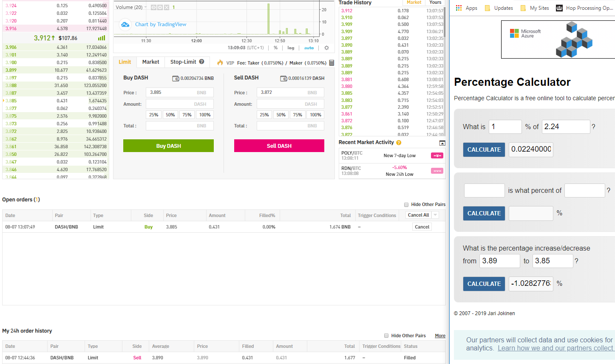Screen dimensions: 615x364
Task: Collapse the Recent Market Activity panel
Action: (442, 143)
